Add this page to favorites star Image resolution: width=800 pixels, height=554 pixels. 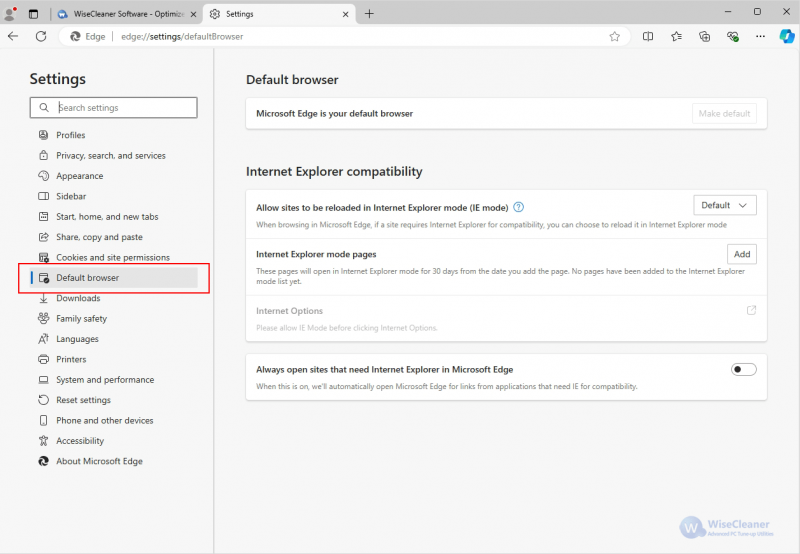614,36
